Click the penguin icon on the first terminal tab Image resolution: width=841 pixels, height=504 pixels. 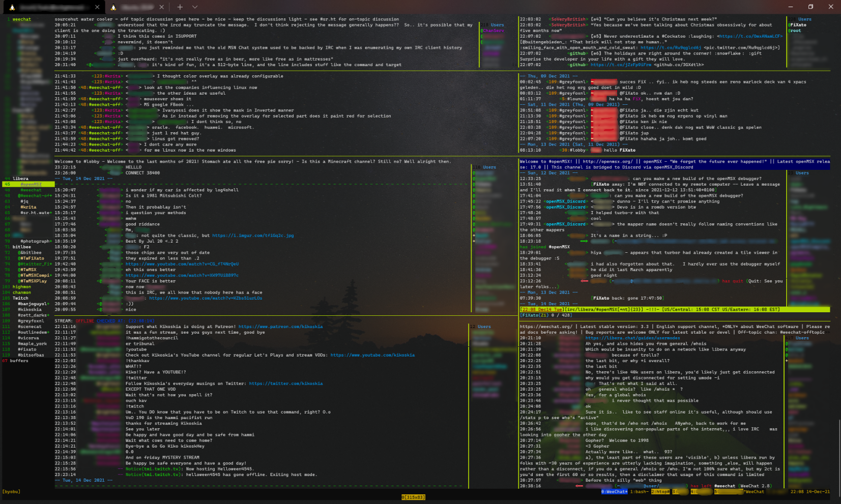coord(12,7)
